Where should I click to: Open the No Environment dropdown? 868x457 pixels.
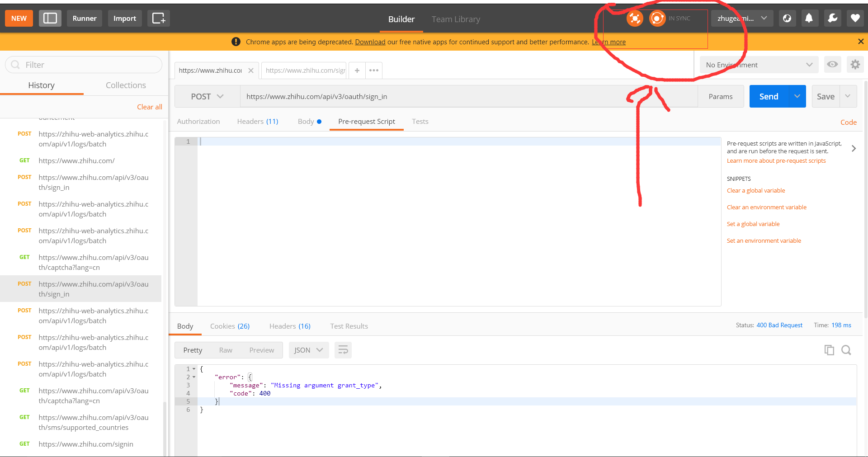point(759,65)
